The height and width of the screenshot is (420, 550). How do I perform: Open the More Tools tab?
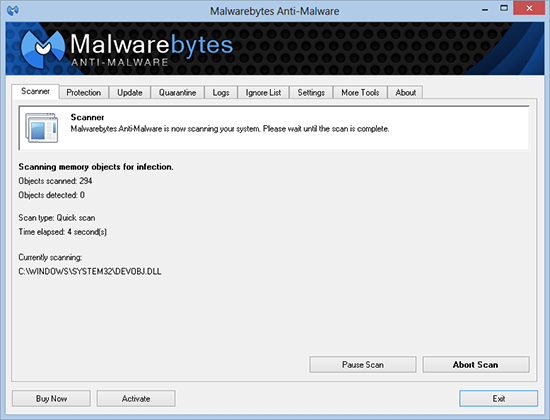pyautogui.click(x=360, y=93)
